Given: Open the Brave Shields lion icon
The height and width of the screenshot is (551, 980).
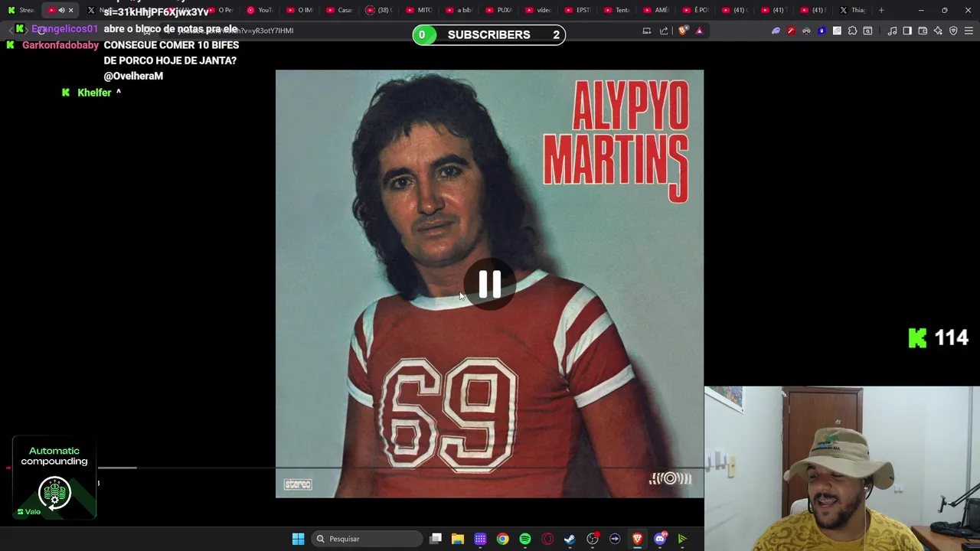Looking at the screenshot, I should click(x=684, y=31).
